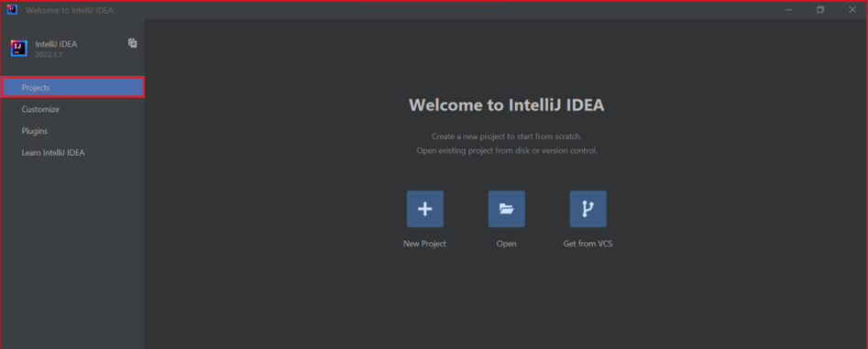Screen dimensions: 868x349
Task: Click the Get from VCS branch icon
Action: coord(588,209)
